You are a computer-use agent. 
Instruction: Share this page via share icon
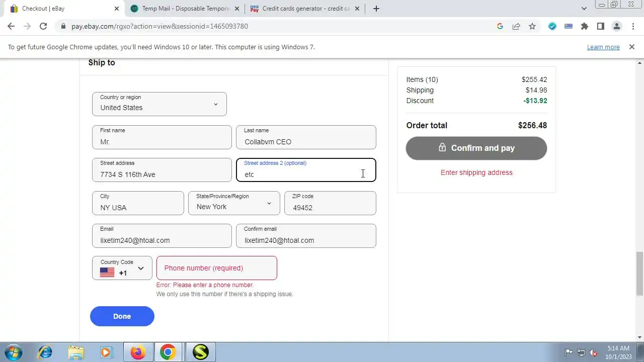(x=516, y=26)
